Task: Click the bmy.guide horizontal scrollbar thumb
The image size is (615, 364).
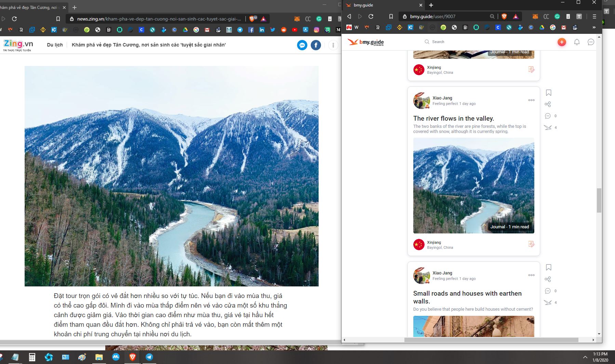Action: tap(491, 340)
